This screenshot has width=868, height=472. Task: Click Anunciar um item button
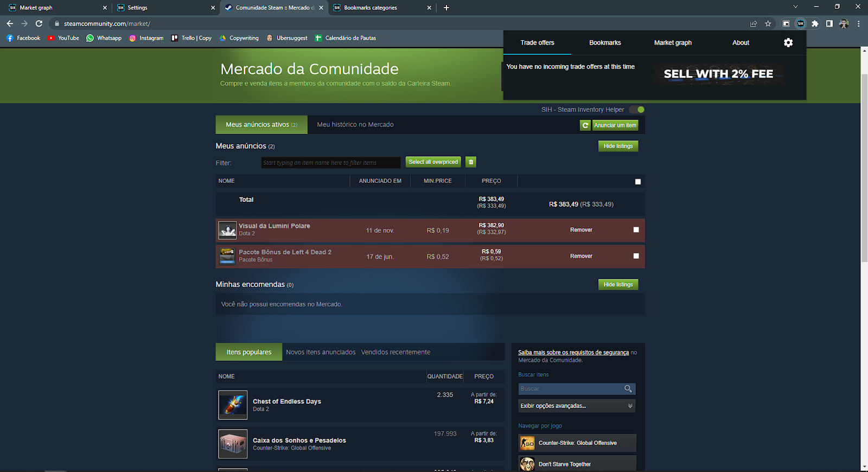(615, 125)
